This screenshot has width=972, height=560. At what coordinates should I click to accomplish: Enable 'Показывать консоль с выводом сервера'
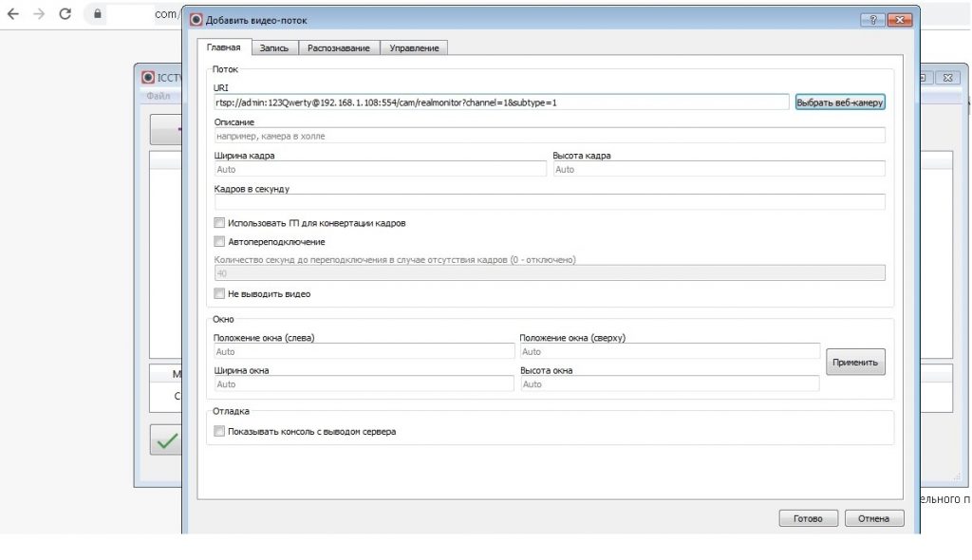220,431
